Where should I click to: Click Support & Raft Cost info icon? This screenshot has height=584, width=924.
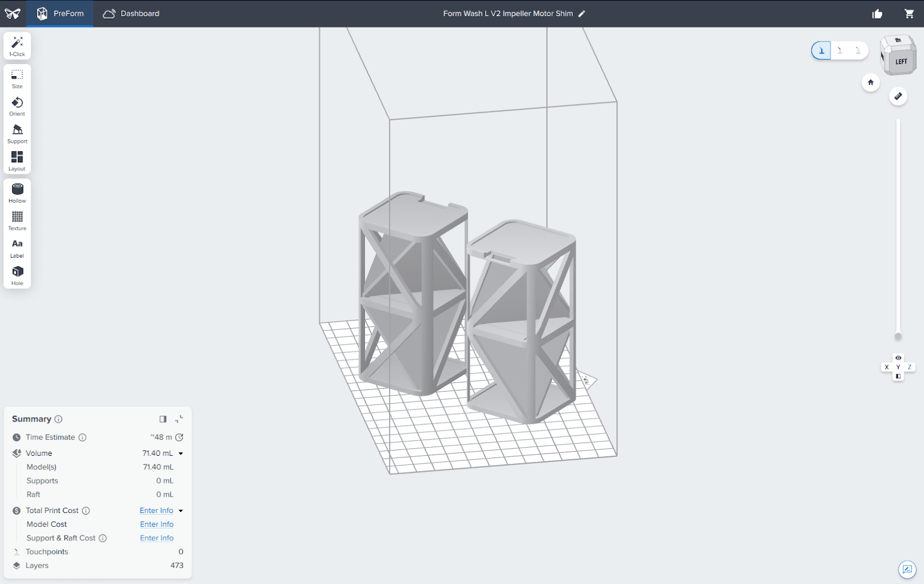(x=103, y=538)
